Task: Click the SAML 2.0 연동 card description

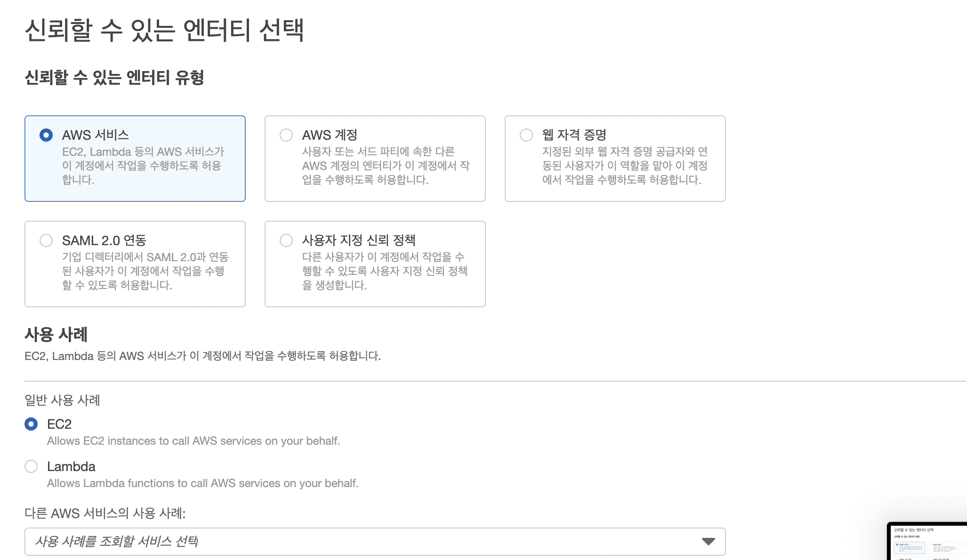Action: [x=145, y=271]
